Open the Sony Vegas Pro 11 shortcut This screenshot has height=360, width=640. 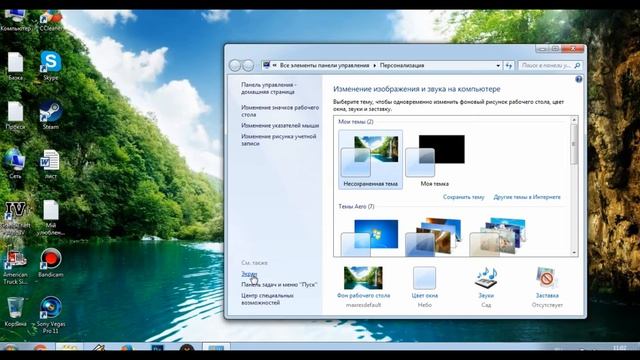[x=51, y=315]
